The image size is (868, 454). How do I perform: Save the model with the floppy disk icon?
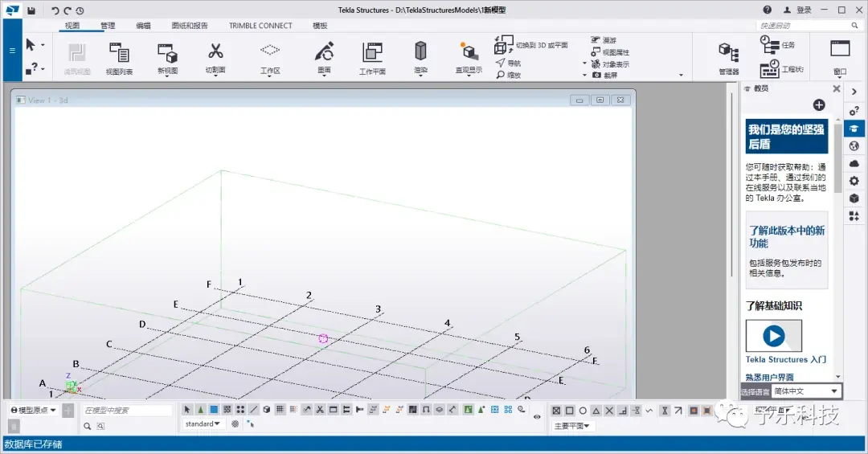pos(31,10)
